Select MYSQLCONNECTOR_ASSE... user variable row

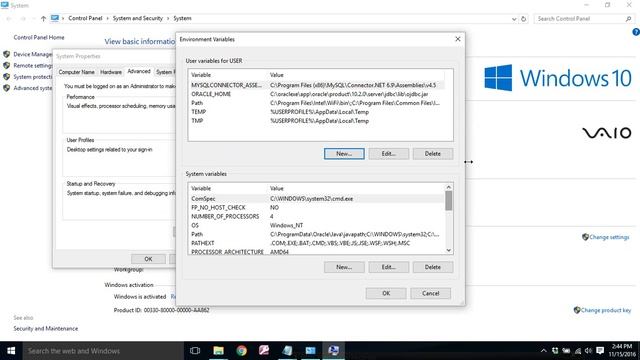316,85
